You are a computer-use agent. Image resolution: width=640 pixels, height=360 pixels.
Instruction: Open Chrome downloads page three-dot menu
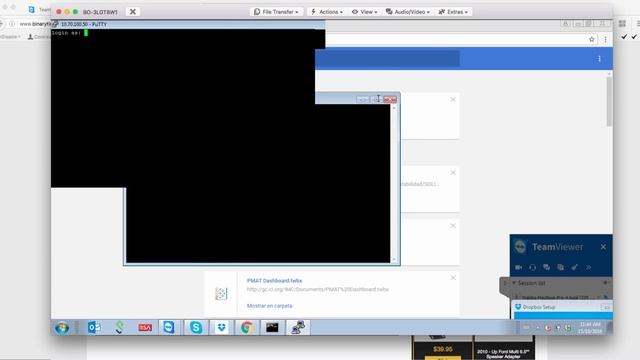(599, 59)
